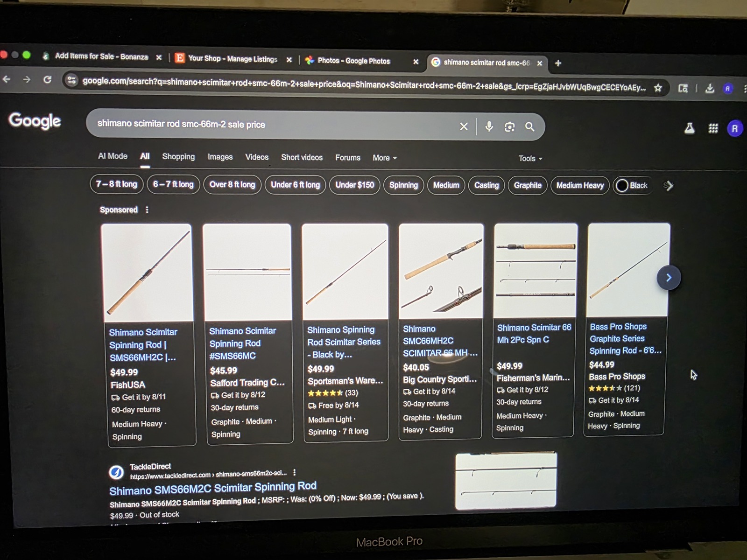Viewport: 747px width, 560px height.
Task: Switch to Add Items for Sale - Bonanza tab
Action: click(x=101, y=56)
